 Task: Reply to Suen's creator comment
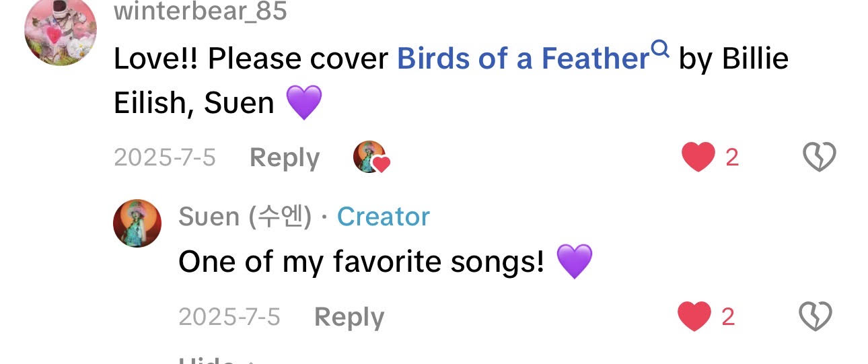click(349, 317)
